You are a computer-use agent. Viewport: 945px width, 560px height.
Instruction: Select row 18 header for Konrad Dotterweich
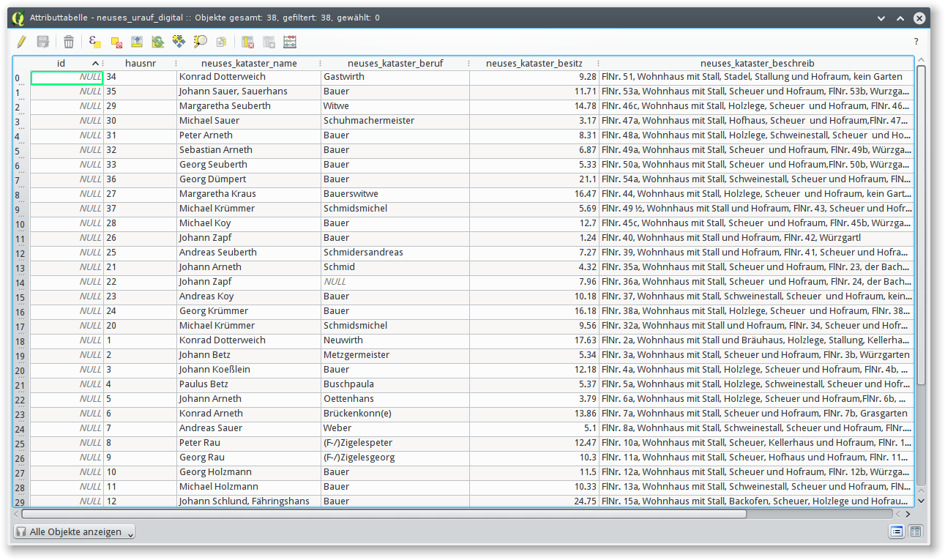(x=20, y=341)
